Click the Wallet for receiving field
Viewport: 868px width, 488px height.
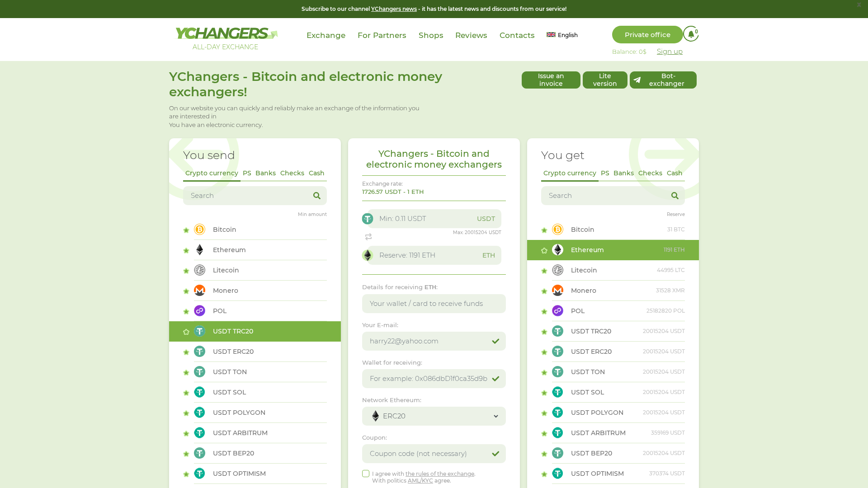tap(434, 379)
